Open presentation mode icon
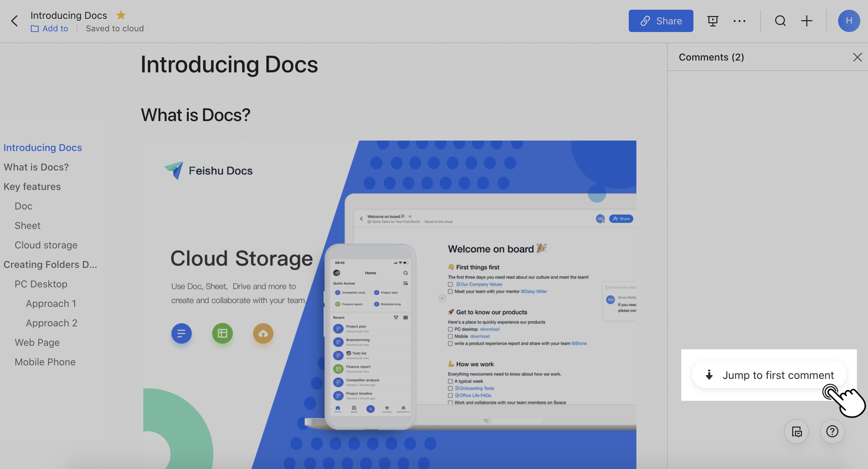 [x=713, y=21]
